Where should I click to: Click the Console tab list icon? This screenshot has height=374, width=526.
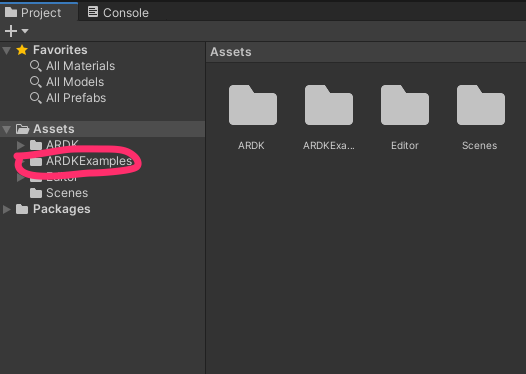coord(93,12)
